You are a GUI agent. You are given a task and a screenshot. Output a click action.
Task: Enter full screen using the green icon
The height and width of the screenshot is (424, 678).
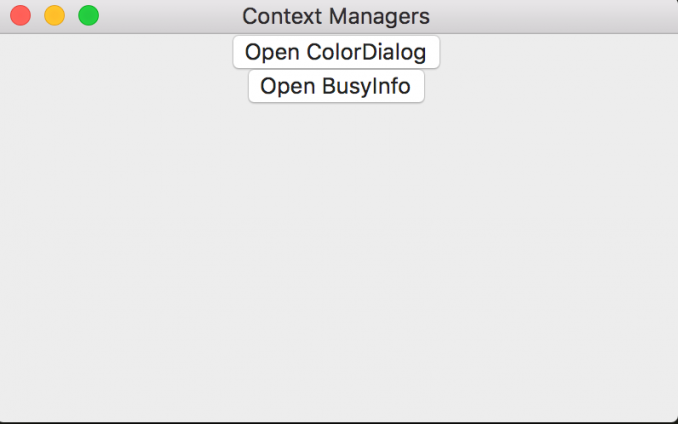(x=88, y=16)
